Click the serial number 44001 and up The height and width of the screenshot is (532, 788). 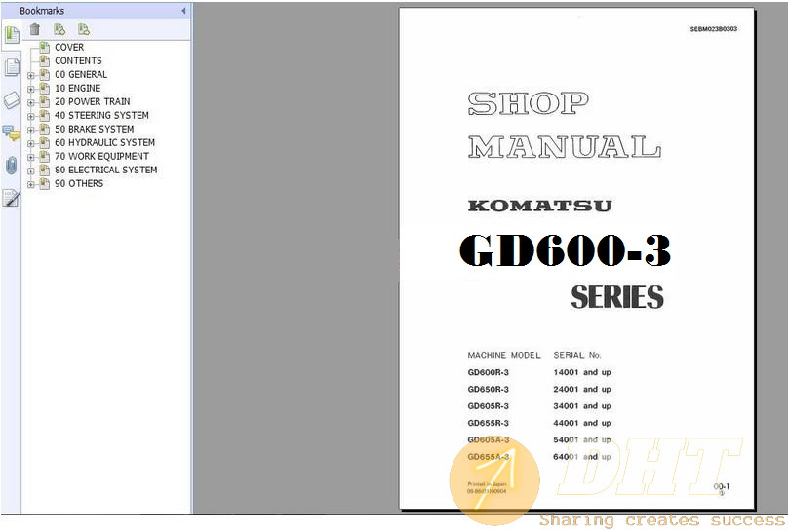point(582,423)
